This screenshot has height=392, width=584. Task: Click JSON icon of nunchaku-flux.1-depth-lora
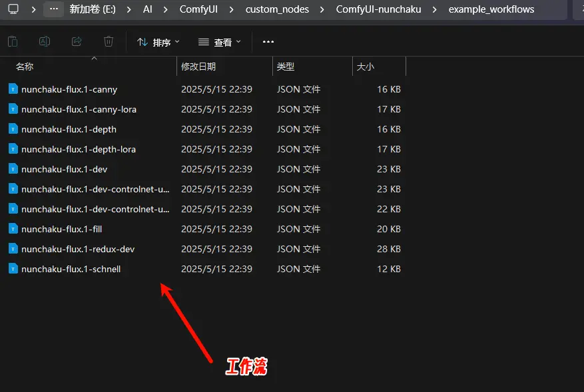coord(13,149)
